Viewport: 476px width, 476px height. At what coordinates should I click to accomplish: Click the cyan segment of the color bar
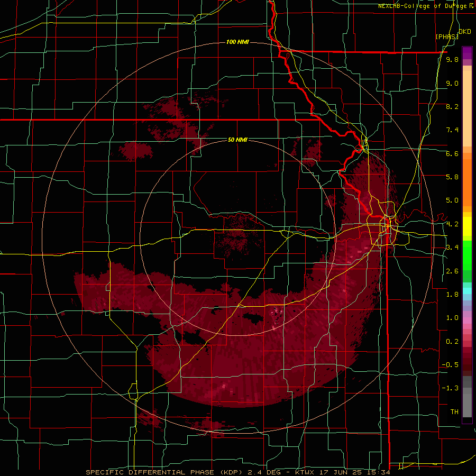[467, 291]
